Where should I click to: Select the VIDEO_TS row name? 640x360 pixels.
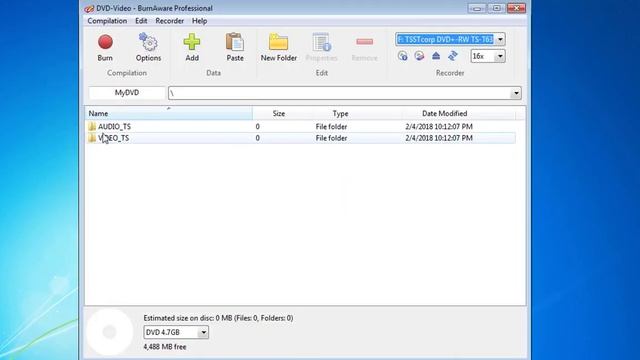click(113, 138)
